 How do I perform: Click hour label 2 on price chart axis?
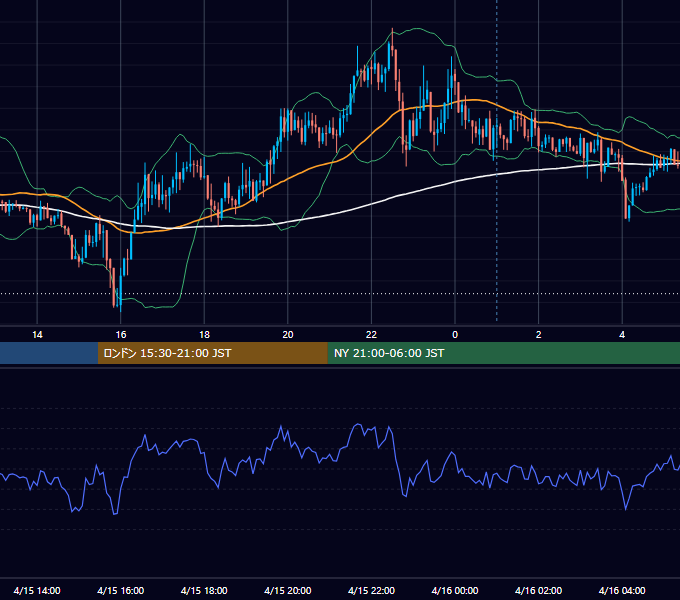[x=539, y=335]
